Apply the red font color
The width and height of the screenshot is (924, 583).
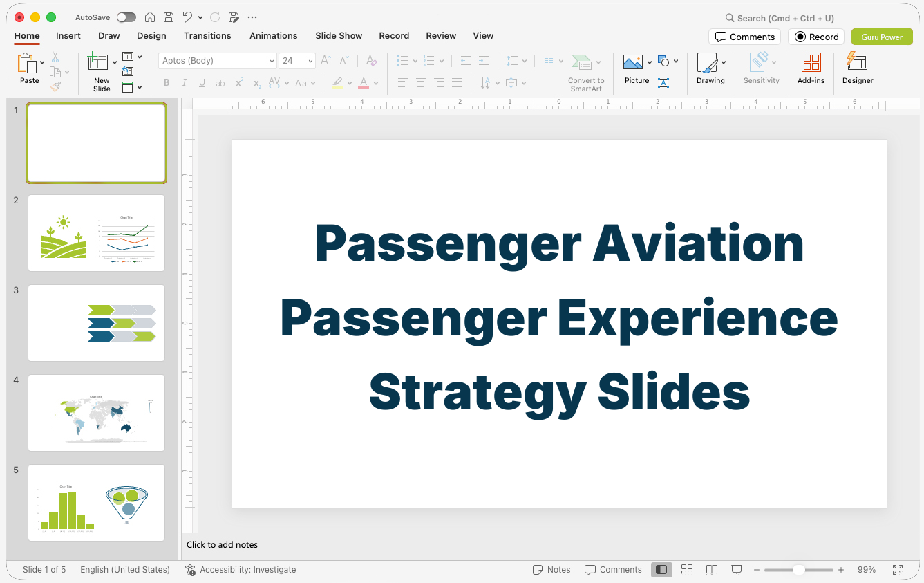coord(364,83)
